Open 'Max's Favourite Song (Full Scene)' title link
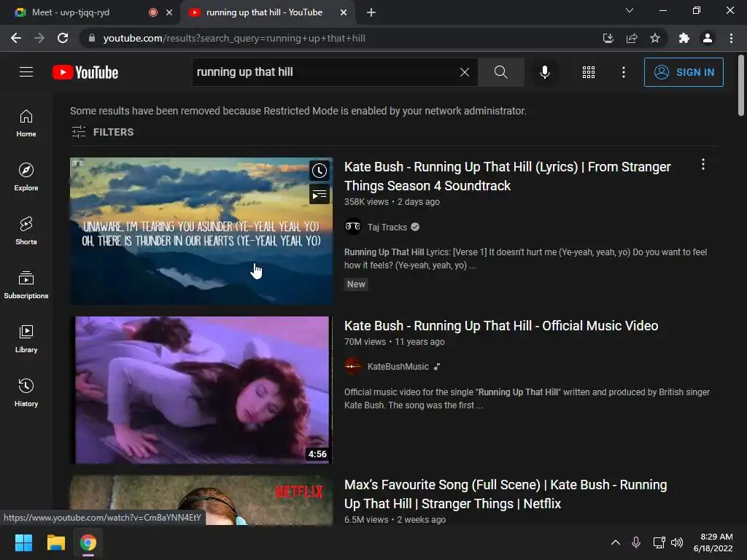The height and width of the screenshot is (560, 747). point(506,494)
